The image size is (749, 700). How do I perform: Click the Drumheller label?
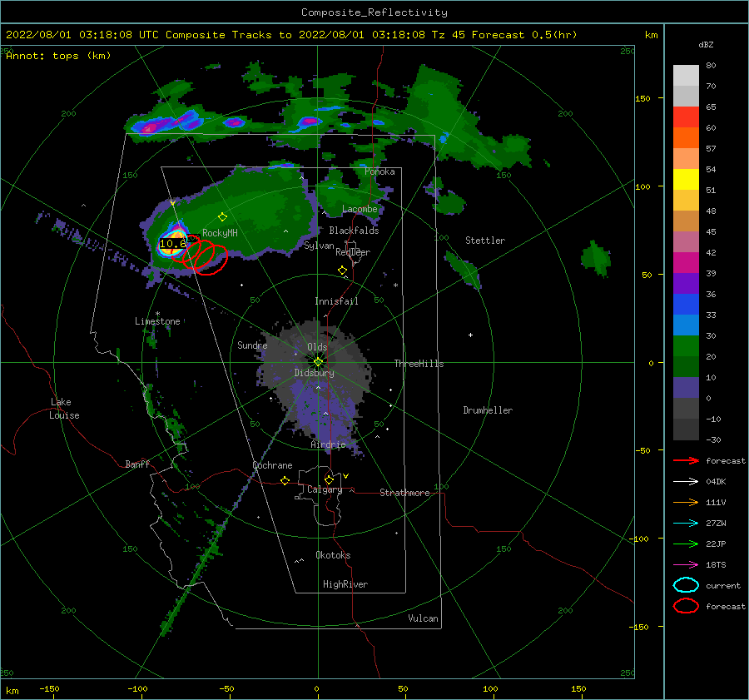(488, 410)
